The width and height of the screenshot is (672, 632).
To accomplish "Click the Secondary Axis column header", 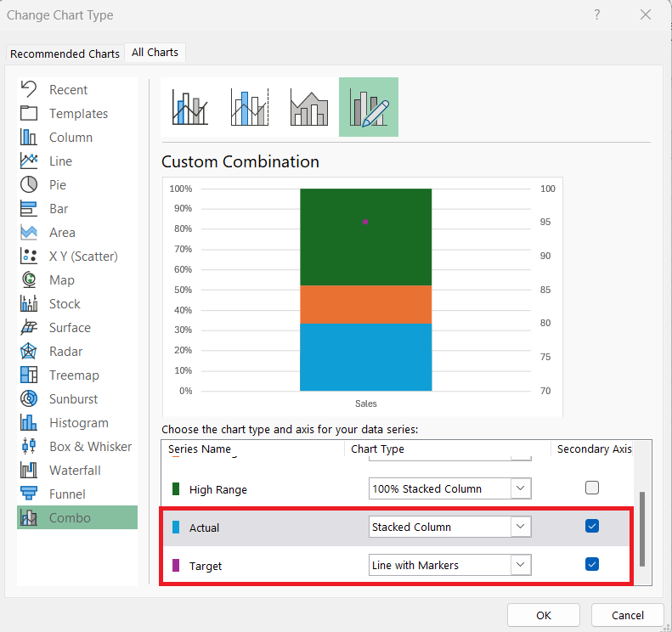I will [594, 449].
